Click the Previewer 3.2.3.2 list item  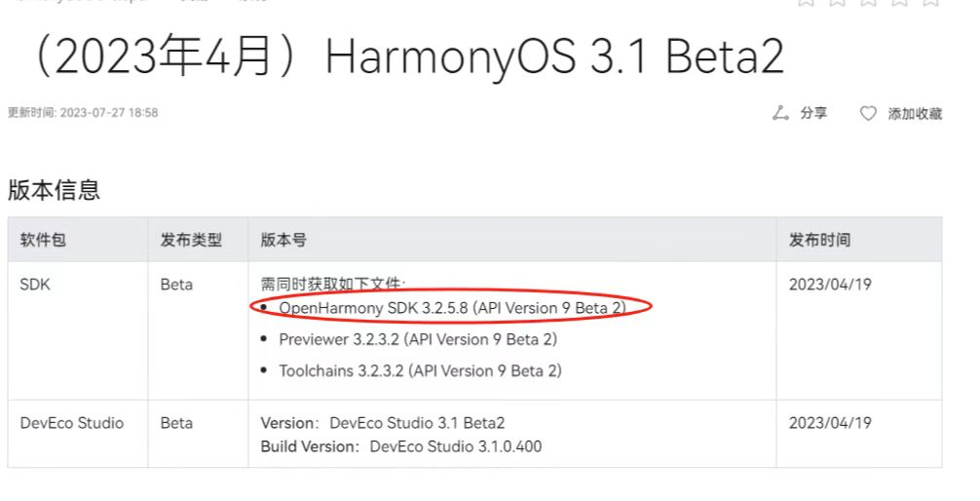coord(417,339)
